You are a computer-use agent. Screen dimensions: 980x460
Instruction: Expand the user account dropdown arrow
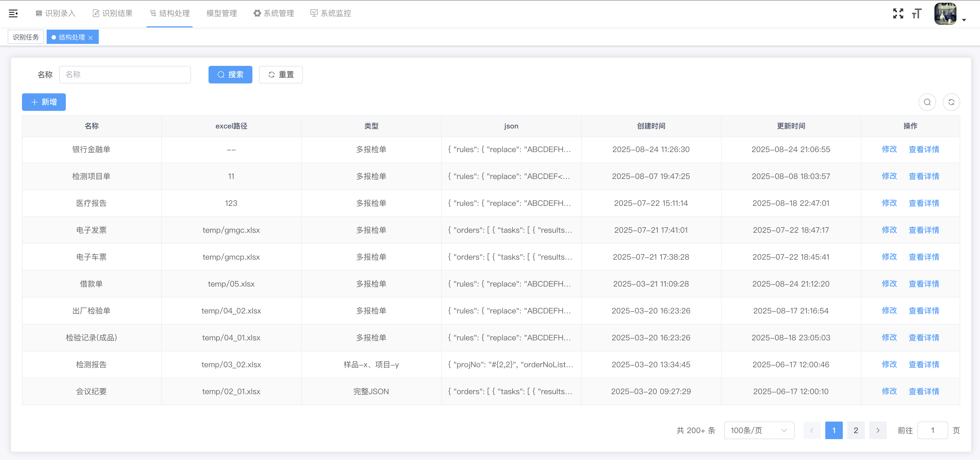tap(964, 20)
